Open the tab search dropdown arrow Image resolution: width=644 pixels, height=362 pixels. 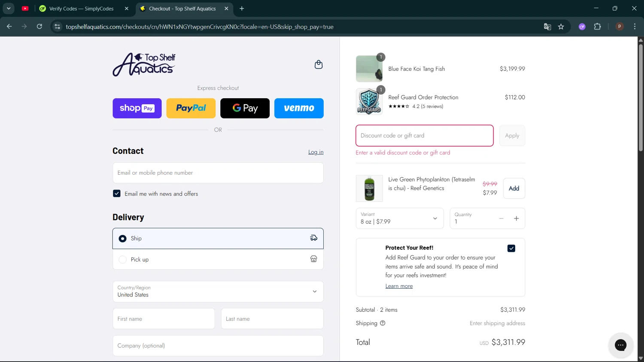(9, 9)
